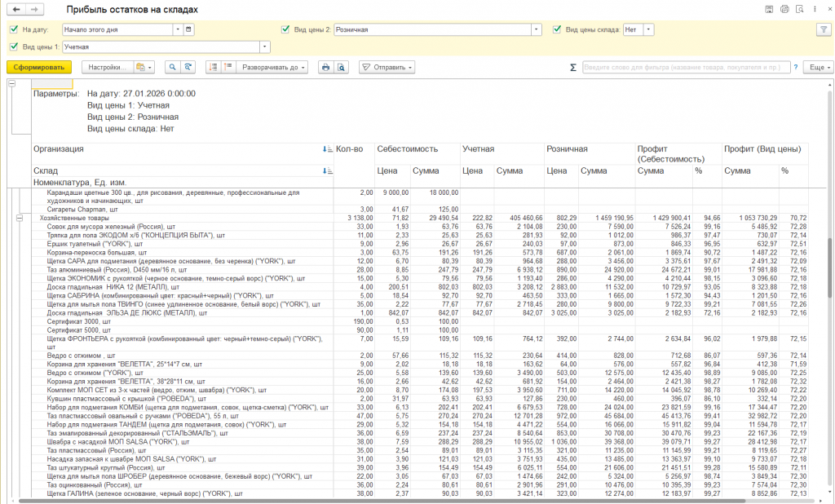Uncheck the 'На дату' checkbox
This screenshot has width=835, height=504.
pos(13,29)
